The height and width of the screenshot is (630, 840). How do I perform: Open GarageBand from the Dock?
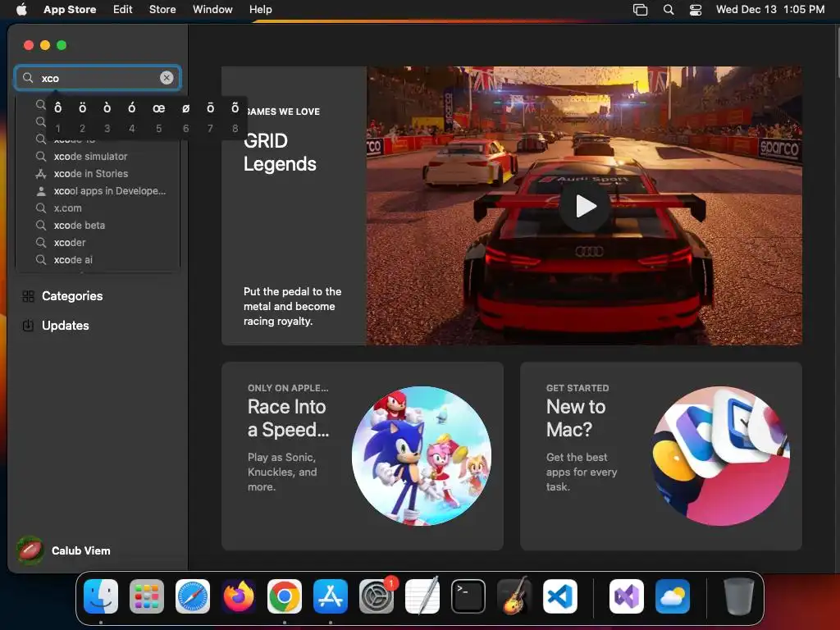[514, 596]
